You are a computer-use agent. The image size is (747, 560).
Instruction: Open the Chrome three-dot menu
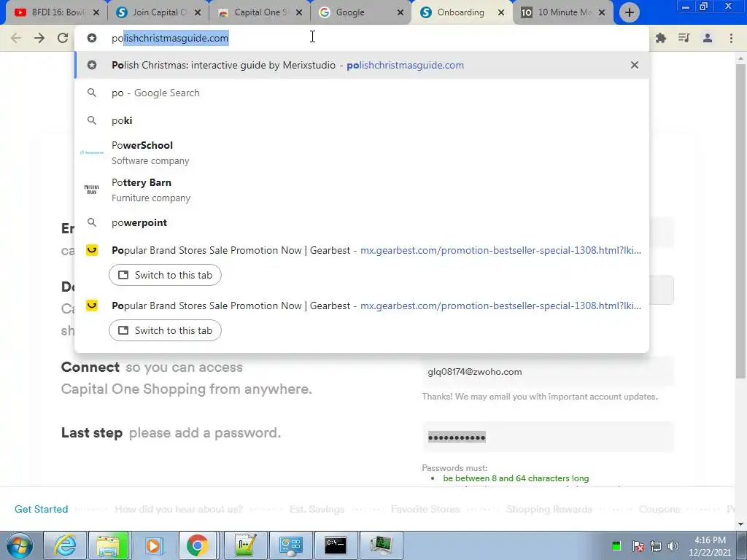[x=731, y=38]
